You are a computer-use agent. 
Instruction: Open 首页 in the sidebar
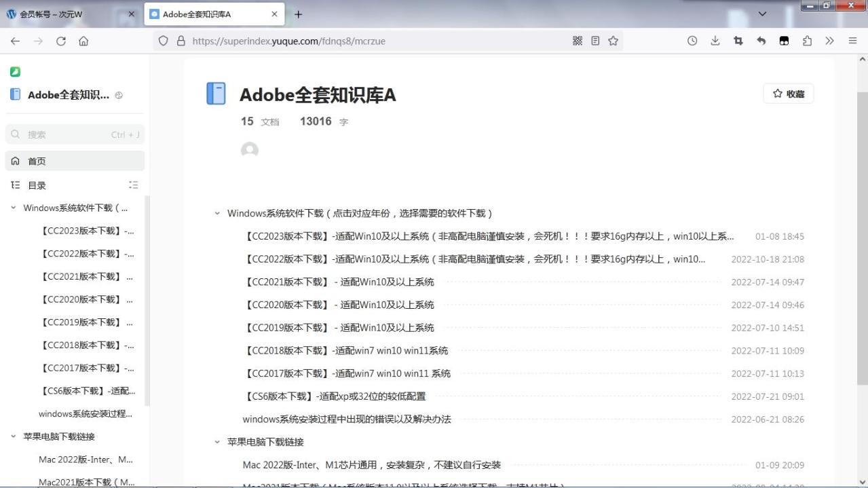pyautogui.click(x=75, y=161)
